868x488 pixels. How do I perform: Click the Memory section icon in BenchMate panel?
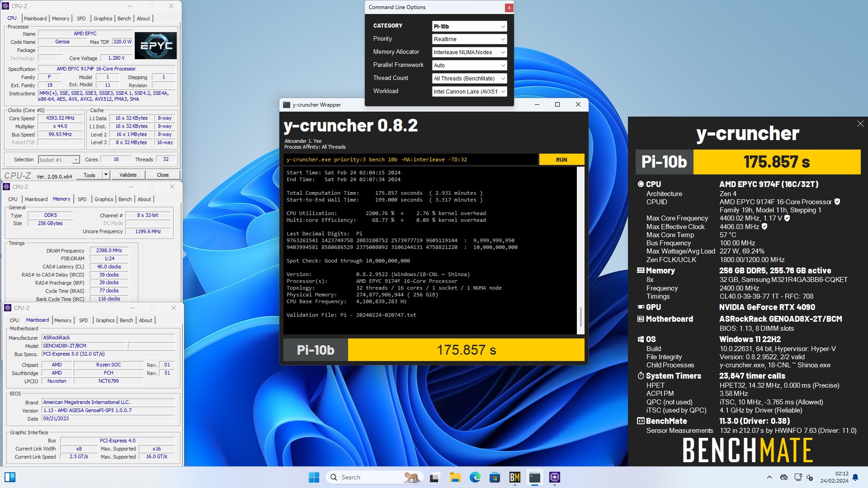pyautogui.click(x=641, y=271)
